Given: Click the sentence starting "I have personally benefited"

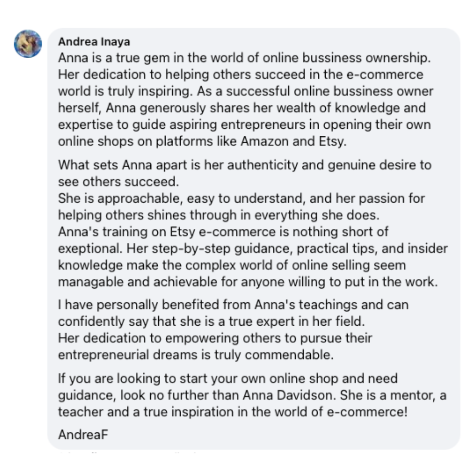Looking at the screenshot, I should pos(233,313).
